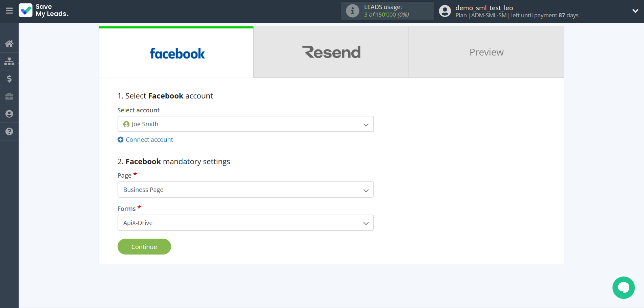
Task: Expand the account menu chevron top right
Action: coord(635,11)
